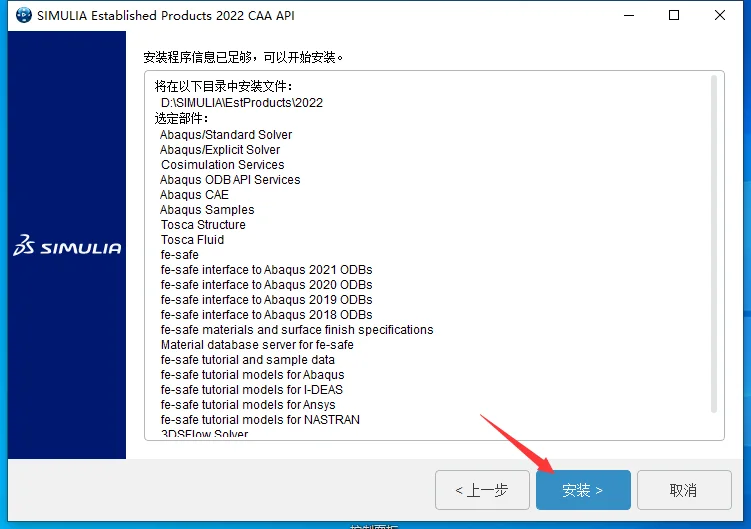Image resolution: width=751 pixels, height=529 pixels.
Task: Click the Tosca Structure entry
Action: pyautogui.click(x=203, y=225)
